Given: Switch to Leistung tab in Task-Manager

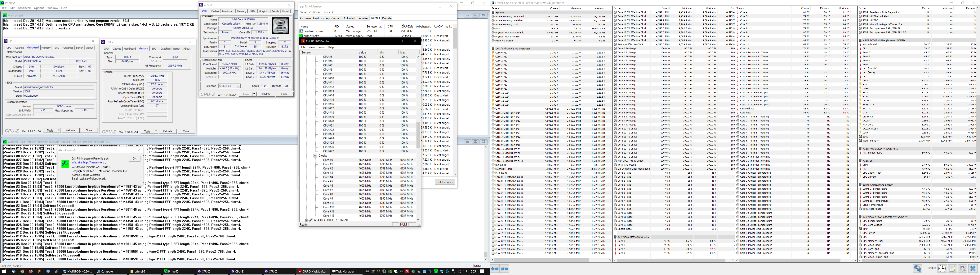Looking at the screenshot, I should click(318, 18).
